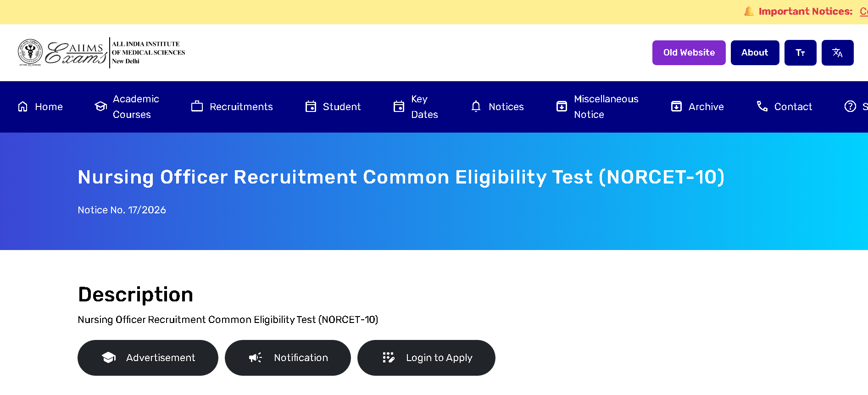Open the language translate icon button
This screenshot has width=868, height=395.
(837, 53)
